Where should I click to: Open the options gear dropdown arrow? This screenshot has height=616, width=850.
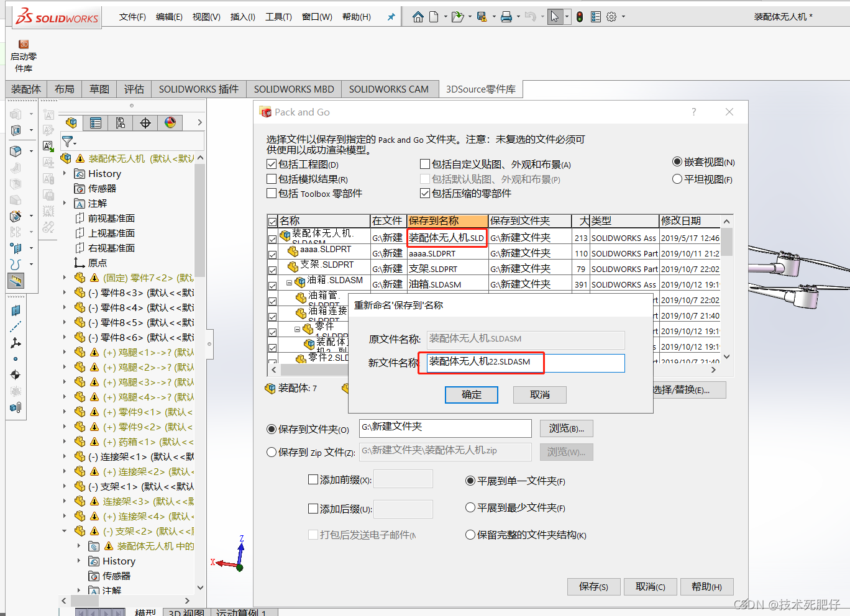[x=623, y=17]
